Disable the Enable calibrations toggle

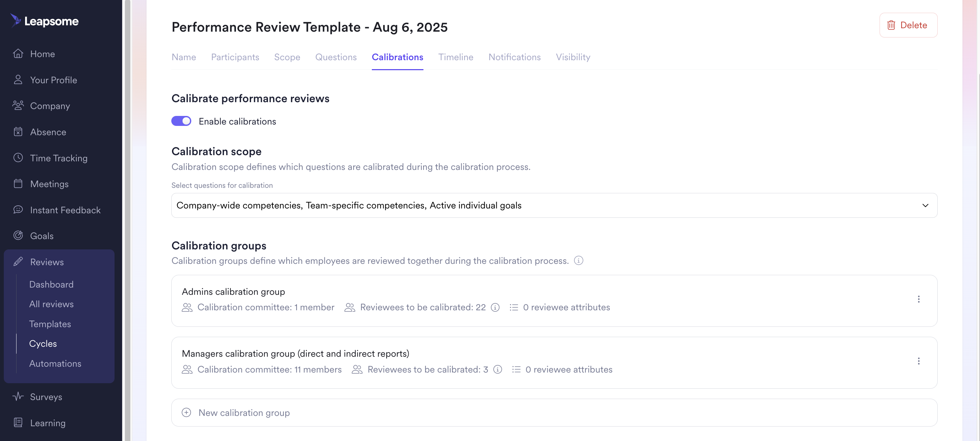point(182,121)
